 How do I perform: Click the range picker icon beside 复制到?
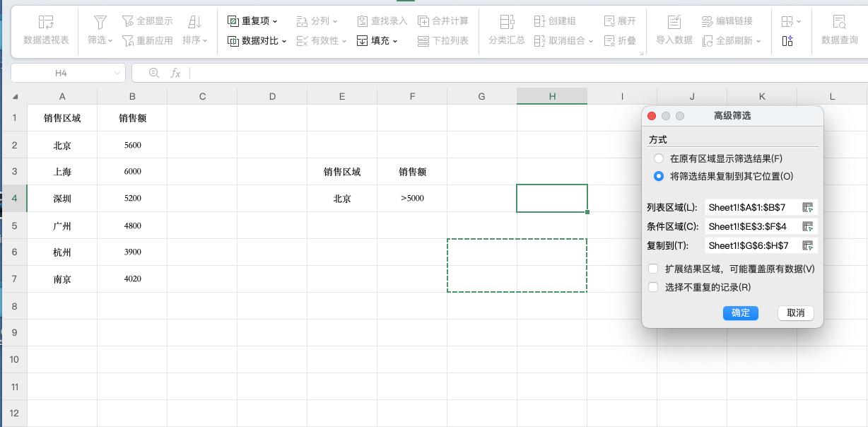tap(808, 246)
